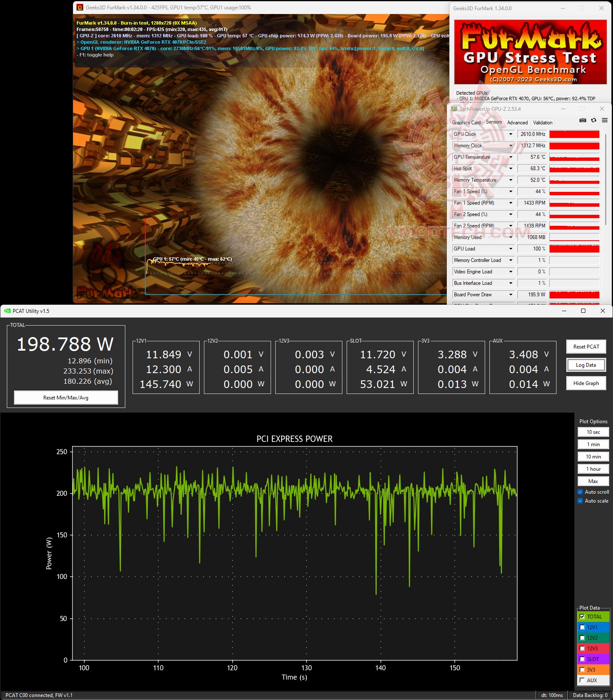The height and width of the screenshot is (700, 613).
Task: Switch to Advanced tab in GPU-Z
Action: tap(517, 123)
